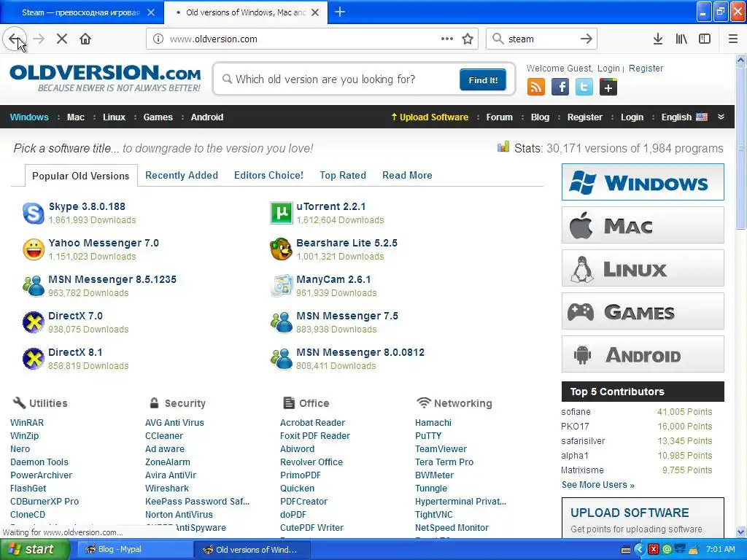
Task: Open See More Users link
Action: click(598, 485)
